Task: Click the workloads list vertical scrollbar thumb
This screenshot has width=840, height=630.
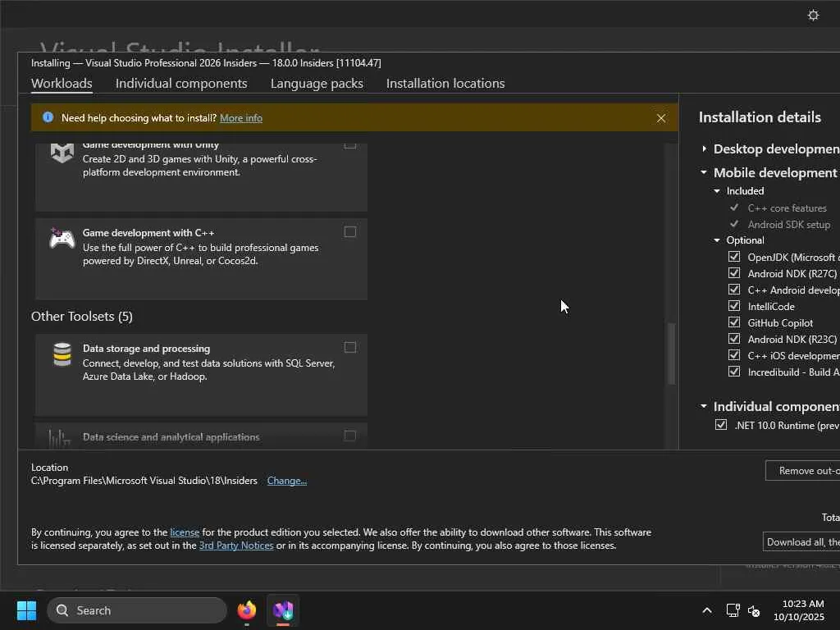Action: (x=671, y=354)
